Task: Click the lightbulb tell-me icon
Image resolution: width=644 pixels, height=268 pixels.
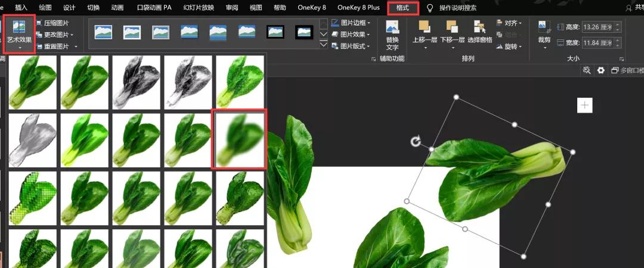Action: click(430, 8)
